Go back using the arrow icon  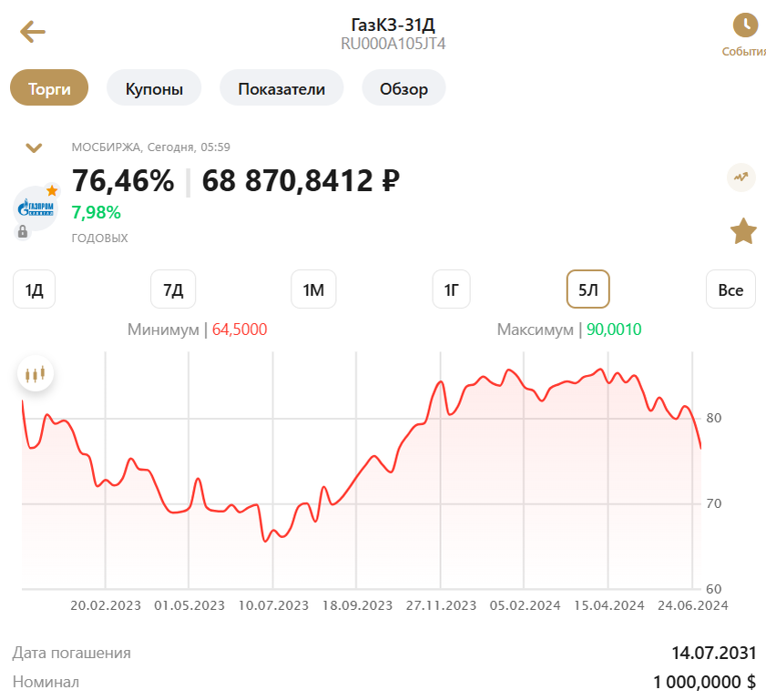point(33,32)
